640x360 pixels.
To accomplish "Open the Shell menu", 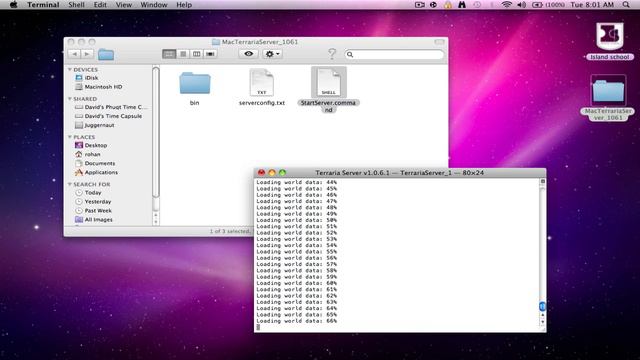I will (76, 5).
